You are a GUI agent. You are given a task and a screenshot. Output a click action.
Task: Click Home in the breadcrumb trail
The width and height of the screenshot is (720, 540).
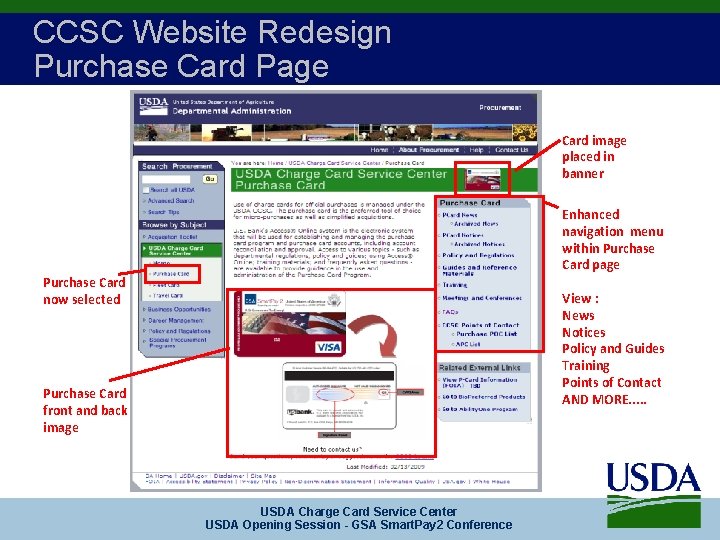(x=276, y=163)
